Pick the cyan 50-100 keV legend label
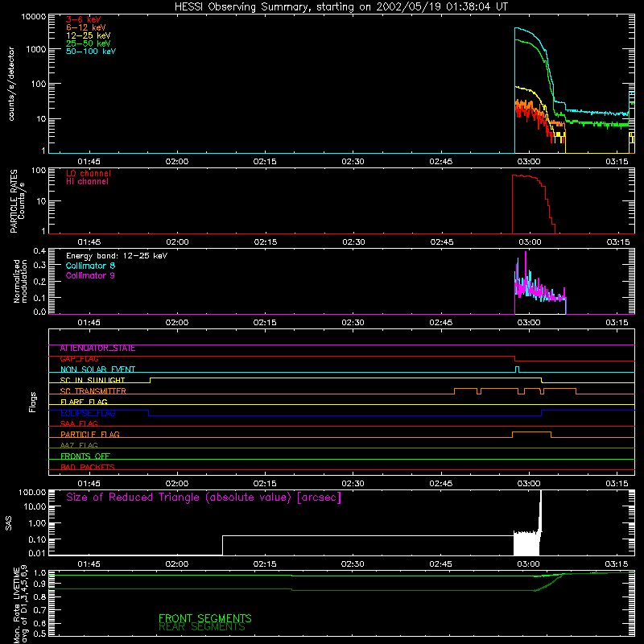 (91, 52)
